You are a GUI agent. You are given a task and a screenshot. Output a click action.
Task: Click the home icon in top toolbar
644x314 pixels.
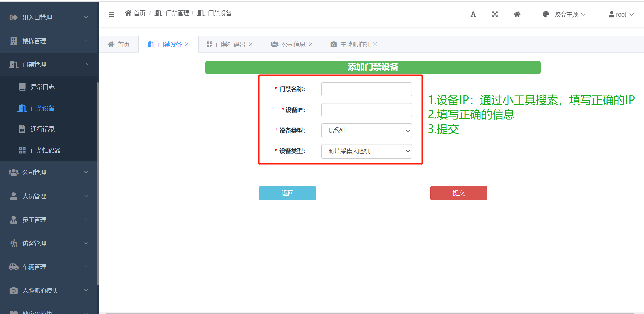(x=517, y=14)
